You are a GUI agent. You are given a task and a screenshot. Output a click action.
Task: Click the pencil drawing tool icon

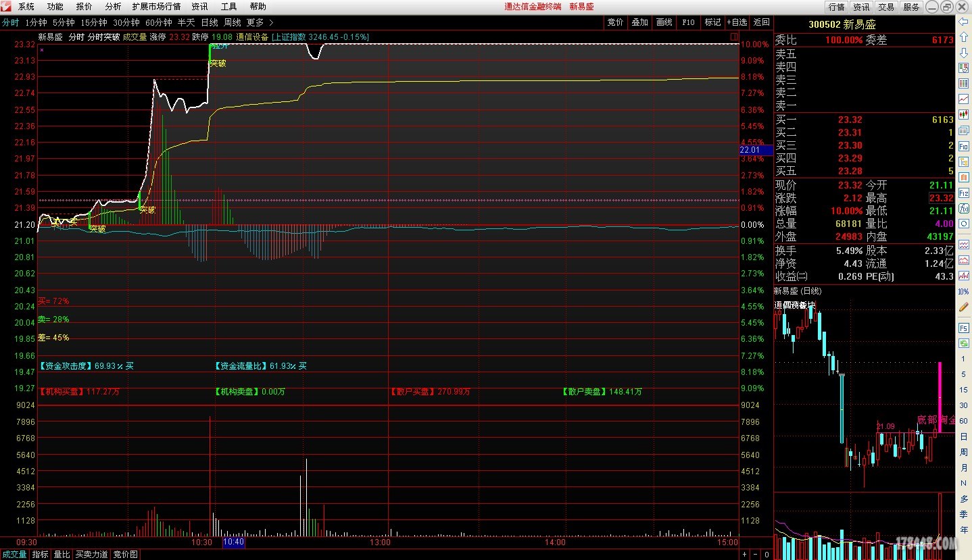pyautogui.click(x=964, y=306)
